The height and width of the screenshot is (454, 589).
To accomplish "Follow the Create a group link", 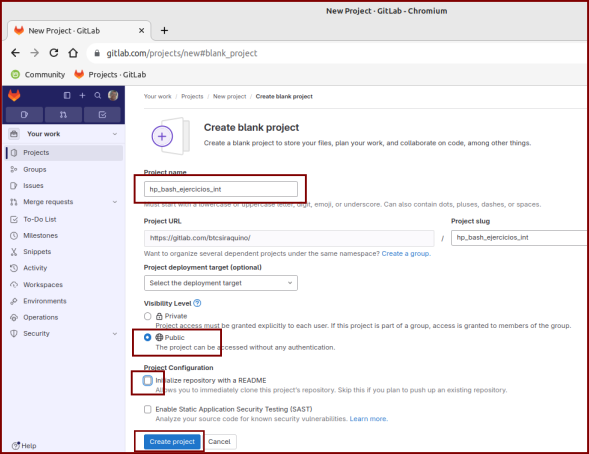I will tap(406, 253).
